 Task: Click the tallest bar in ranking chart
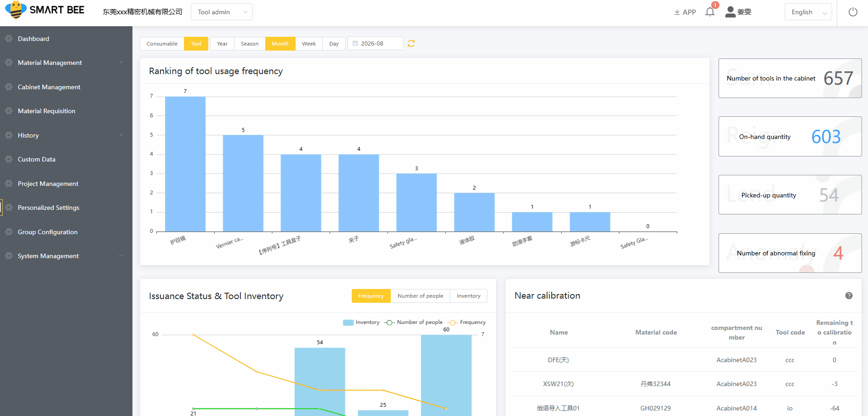point(185,164)
